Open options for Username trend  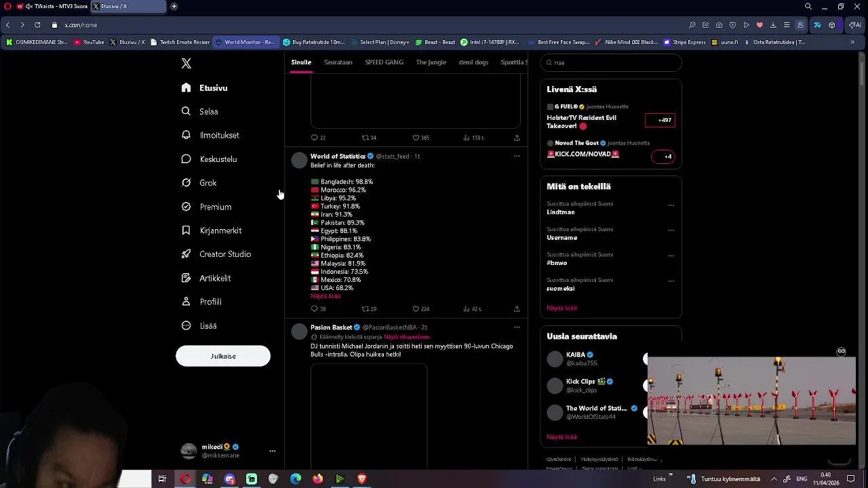671,230
